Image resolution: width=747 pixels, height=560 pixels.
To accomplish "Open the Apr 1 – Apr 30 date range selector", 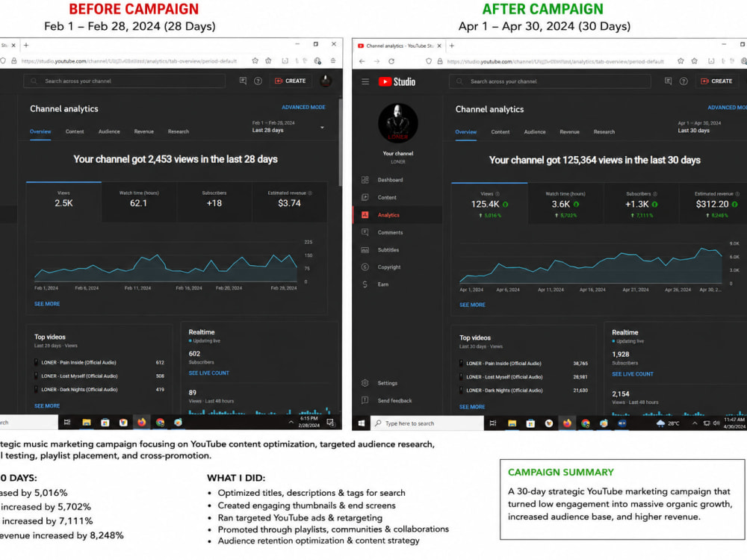I will click(x=699, y=127).
